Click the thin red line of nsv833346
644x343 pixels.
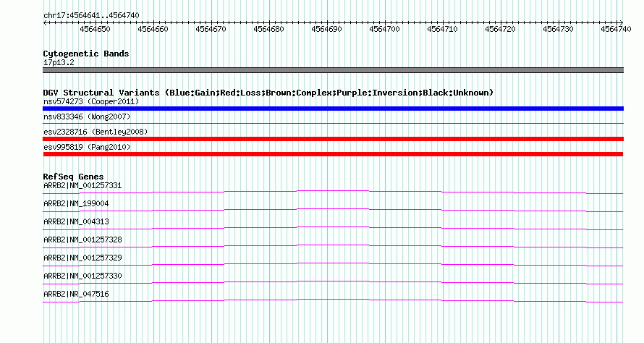click(333, 123)
